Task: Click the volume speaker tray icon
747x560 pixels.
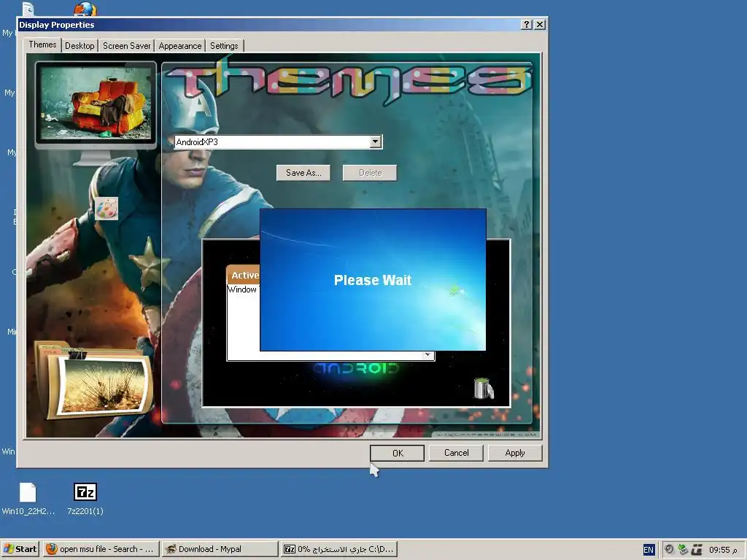Action: (670, 549)
